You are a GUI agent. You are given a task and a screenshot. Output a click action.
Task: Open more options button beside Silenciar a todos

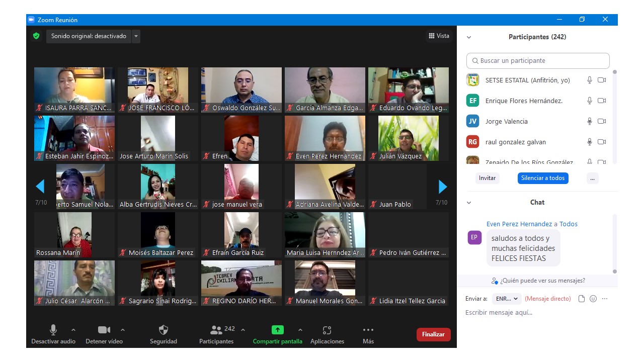click(x=592, y=178)
